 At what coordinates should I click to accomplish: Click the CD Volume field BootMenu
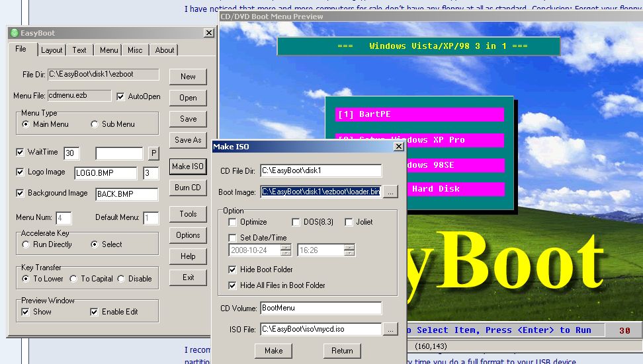click(321, 308)
